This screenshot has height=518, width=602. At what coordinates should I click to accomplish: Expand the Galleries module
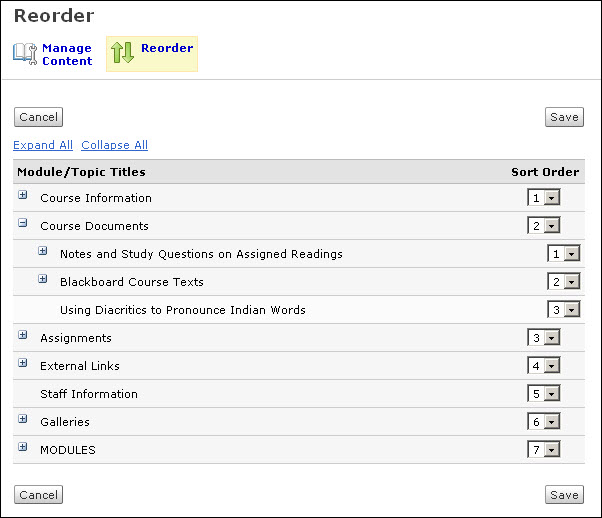(23, 420)
